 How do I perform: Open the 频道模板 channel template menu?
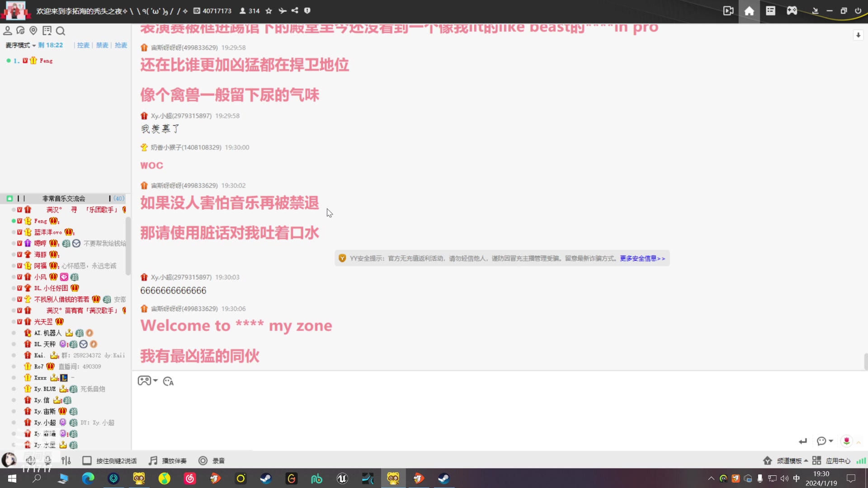click(789, 460)
